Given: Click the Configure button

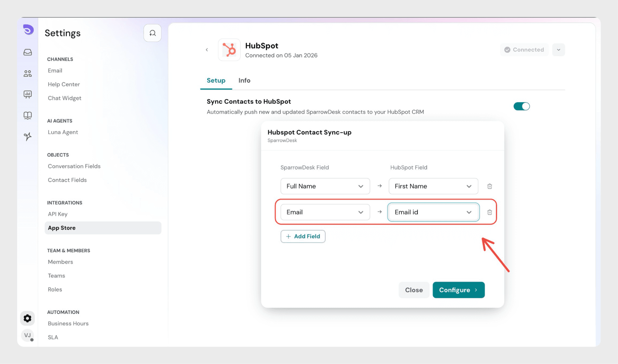Looking at the screenshot, I should pos(458,290).
